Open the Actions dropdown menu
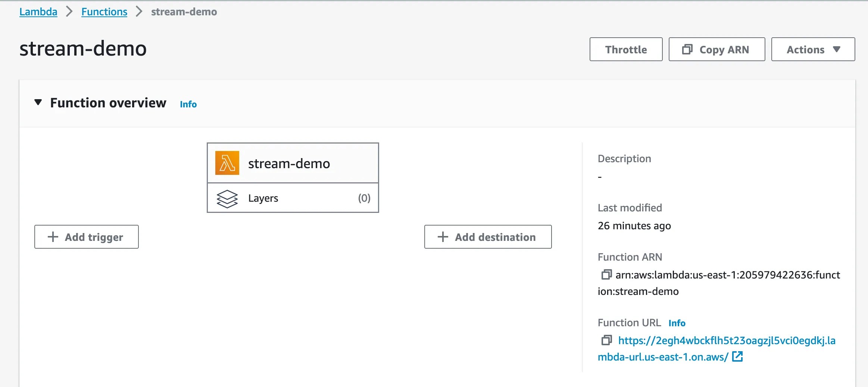This screenshot has height=387, width=868. pyautogui.click(x=812, y=49)
